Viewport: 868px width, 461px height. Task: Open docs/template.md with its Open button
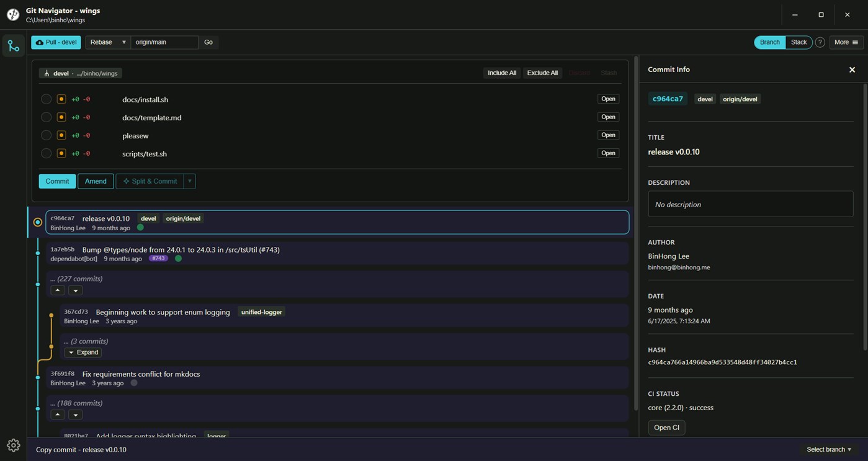[608, 117]
